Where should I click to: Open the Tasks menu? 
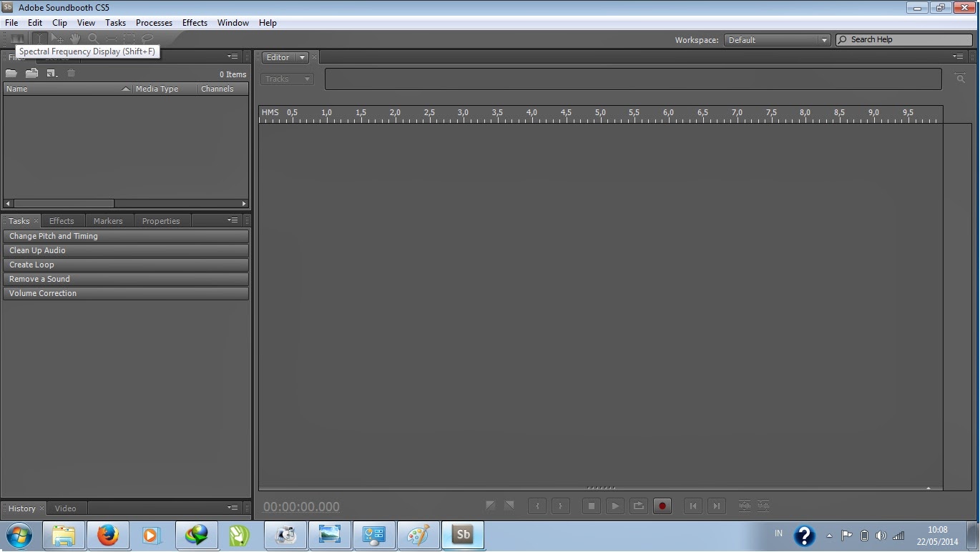(115, 23)
